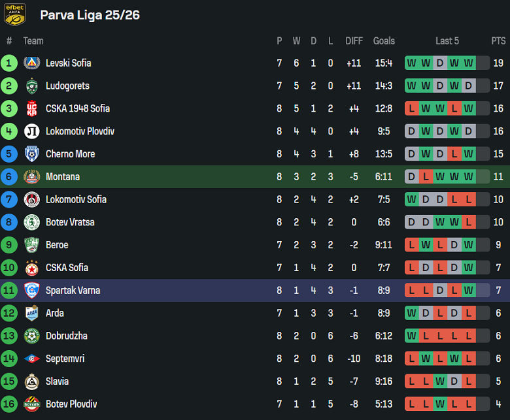Click the Goals column header
Image resolution: width=510 pixels, height=420 pixels.
click(x=384, y=40)
